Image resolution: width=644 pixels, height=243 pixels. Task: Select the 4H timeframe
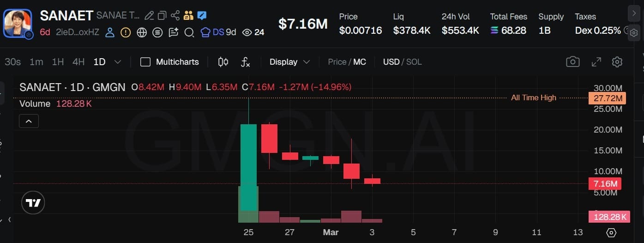[x=78, y=62]
